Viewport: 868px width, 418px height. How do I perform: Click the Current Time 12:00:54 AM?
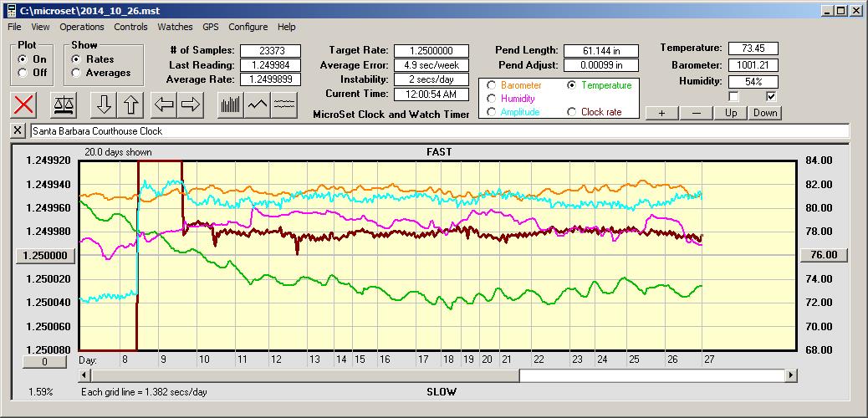click(431, 94)
